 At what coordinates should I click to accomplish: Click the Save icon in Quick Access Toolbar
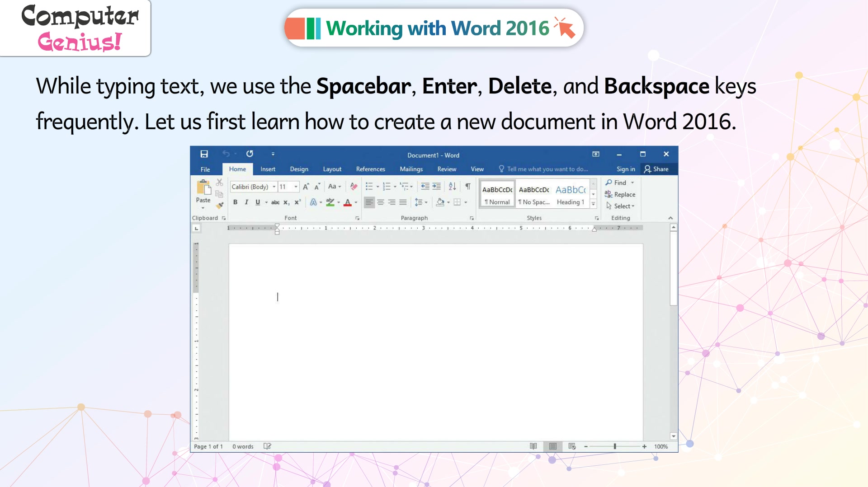pyautogui.click(x=204, y=154)
